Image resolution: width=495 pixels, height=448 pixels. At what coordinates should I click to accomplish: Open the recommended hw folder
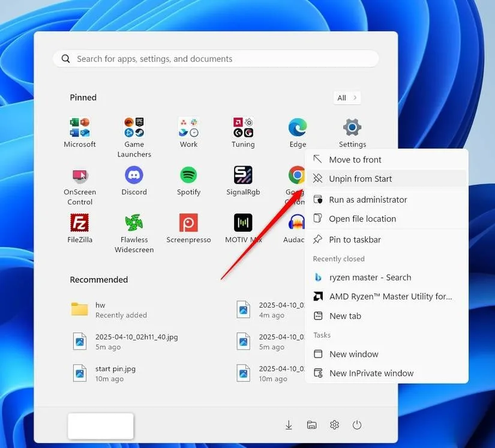pos(109,310)
